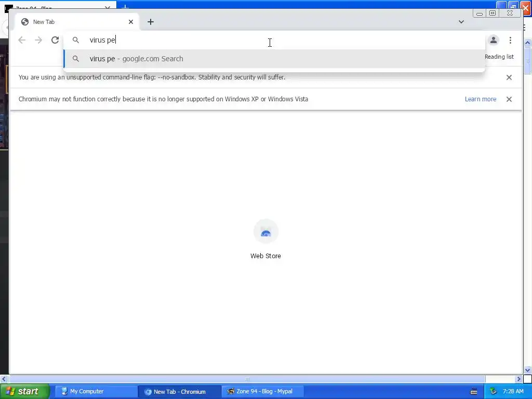Screen dimensions: 532x399
Task: Click the horizontal scrollbar right arrow
Action: [x=518, y=379]
